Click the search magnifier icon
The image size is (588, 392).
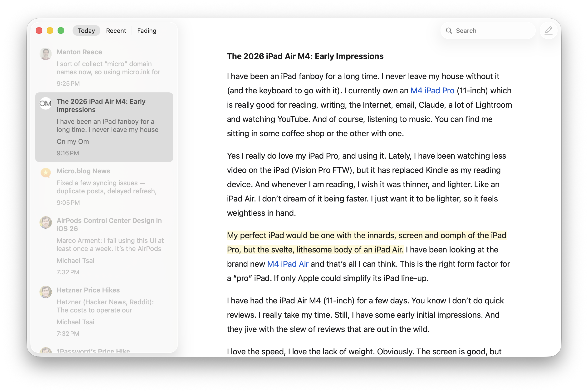coord(449,30)
